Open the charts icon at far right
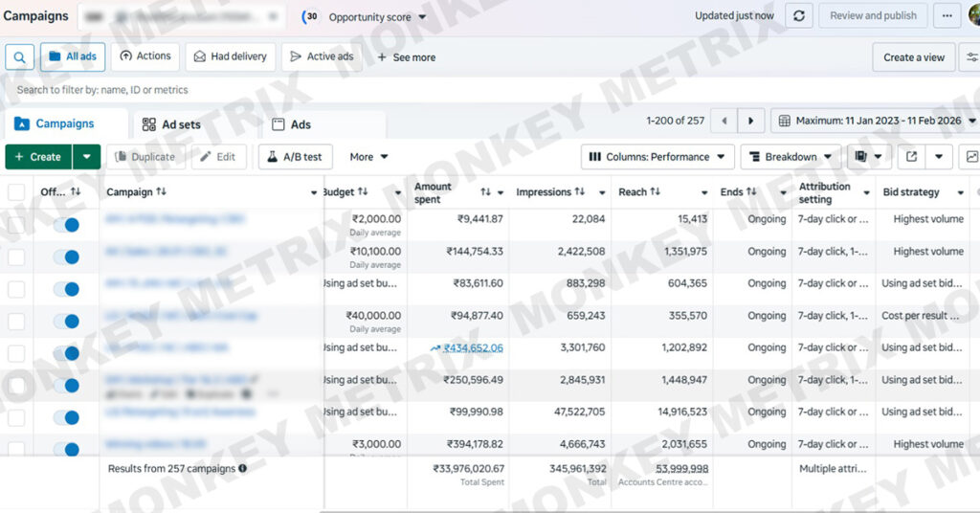This screenshot has width=980, height=513. coord(971,157)
